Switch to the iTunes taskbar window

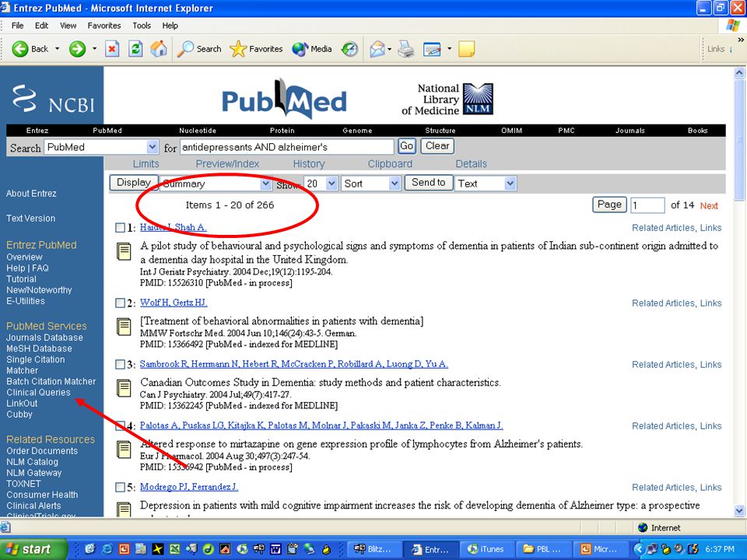coord(486,549)
